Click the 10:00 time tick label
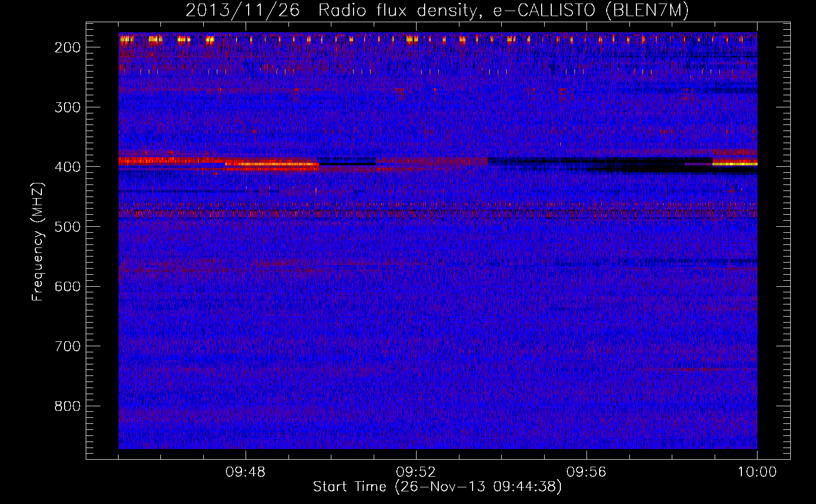816x504 pixels. (757, 472)
